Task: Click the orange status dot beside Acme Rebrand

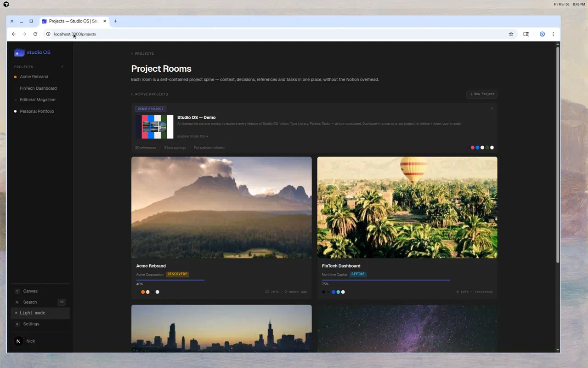Action: (x=15, y=76)
